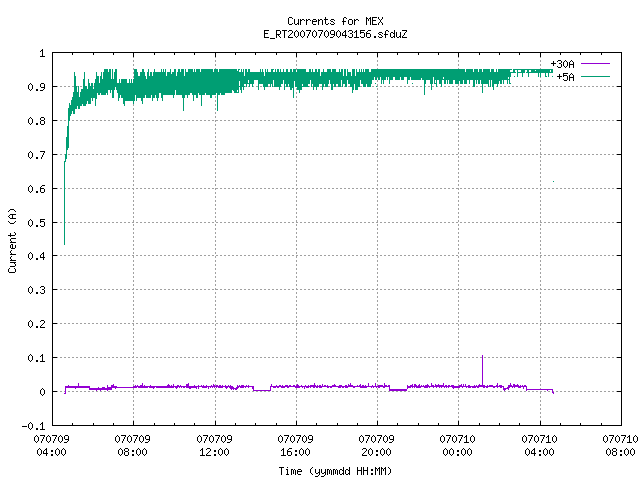Click the x-axis label 070710 08:00

tap(620, 446)
